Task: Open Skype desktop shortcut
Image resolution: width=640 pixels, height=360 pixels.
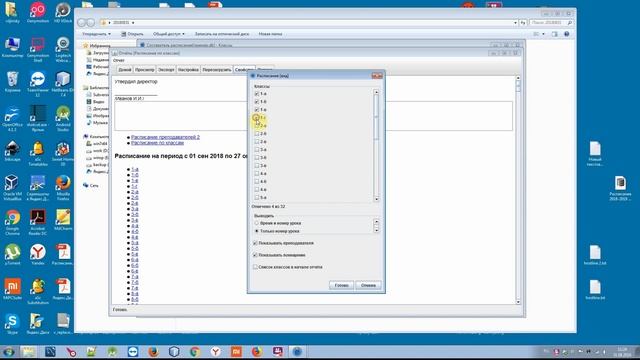Action: point(12,324)
